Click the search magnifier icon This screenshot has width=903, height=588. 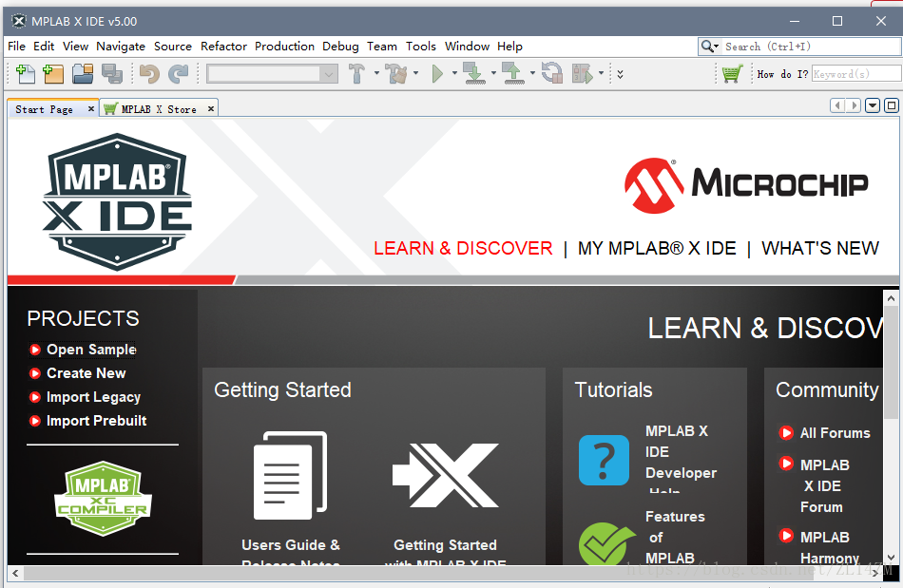(x=706, y=46)
